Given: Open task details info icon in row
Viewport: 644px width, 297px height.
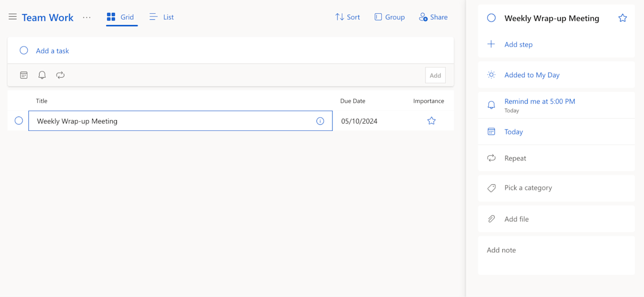Looking at the screenshot, I should click(320, 121).
